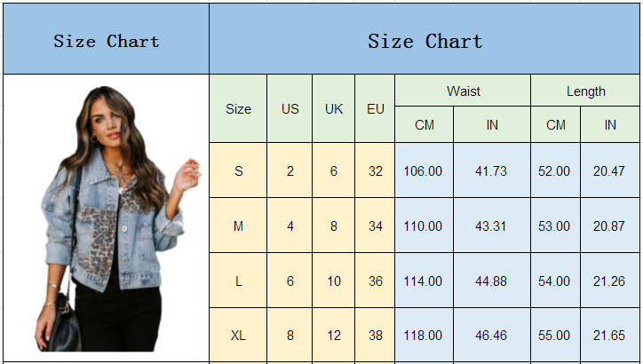Image resolution: width=643 pixels, height=364 pixels.
Task: Select the size XL cell
Action: pyautogui.click(x=238, y=335)
